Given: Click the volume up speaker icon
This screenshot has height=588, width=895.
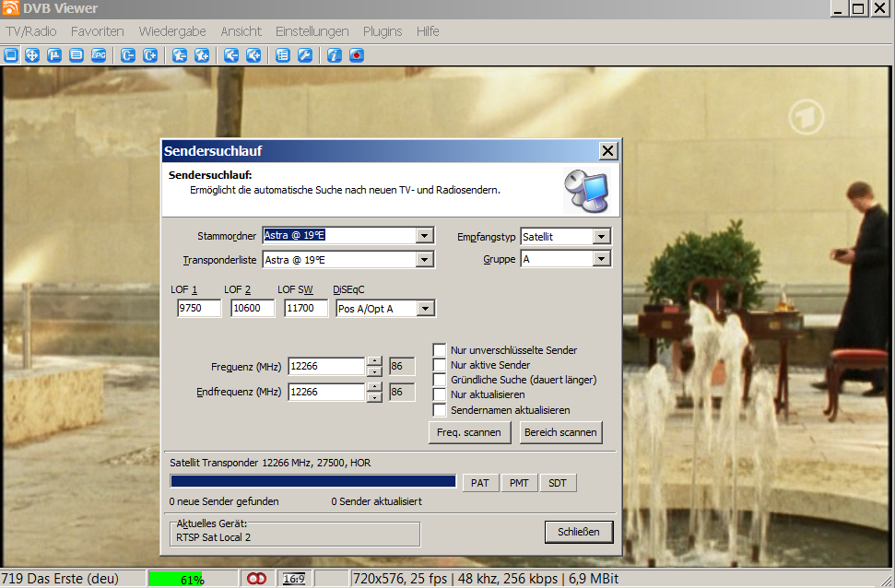Looking at the screenshot, I should pos(253,55).
